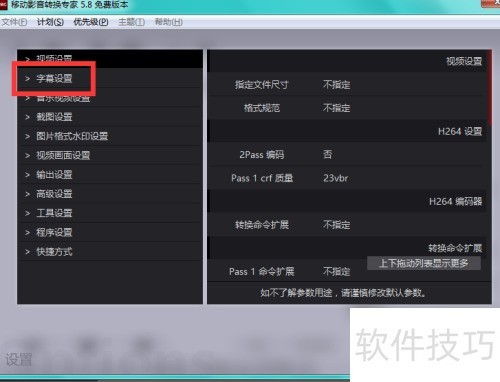Screen dimensions: 500x382
Task: Click the H264 编码器 section header
Action: [455, 201]
